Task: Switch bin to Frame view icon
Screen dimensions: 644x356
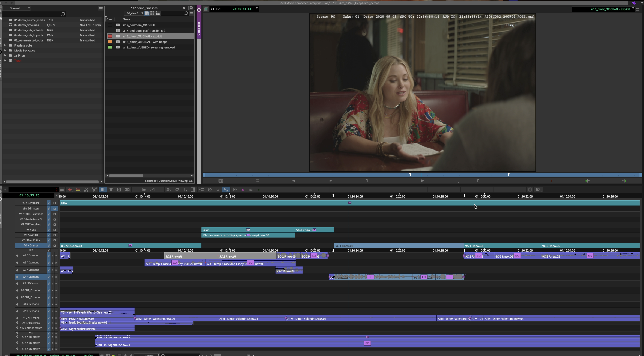Action: 152,13
